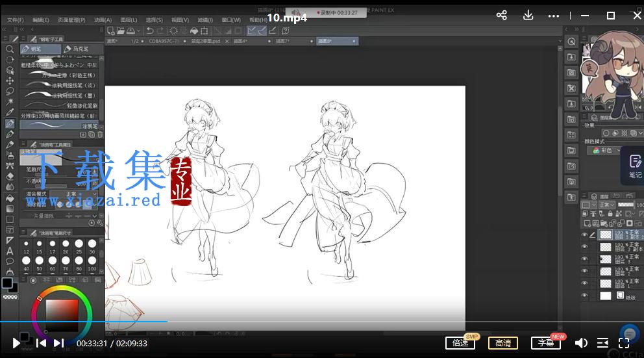Select the Gradient tool

[x=10, y=209]
